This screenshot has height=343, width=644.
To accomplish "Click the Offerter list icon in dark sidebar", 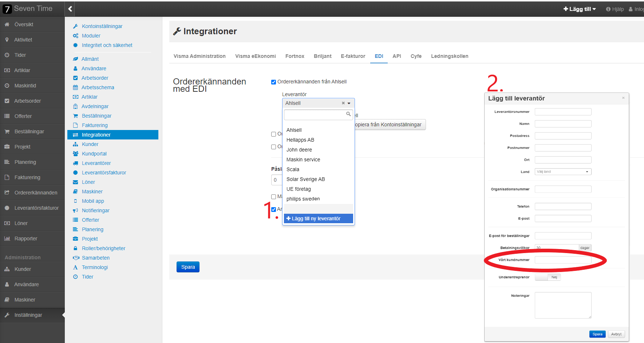I will (x=7, y=116).
